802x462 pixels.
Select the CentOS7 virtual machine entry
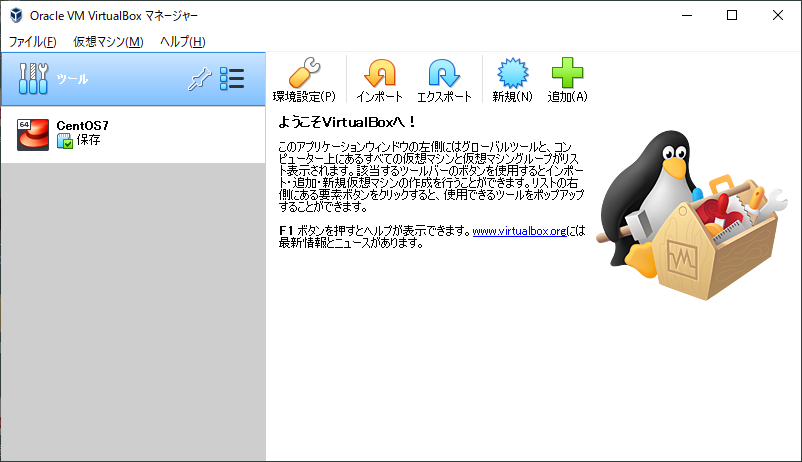(133, 135)
